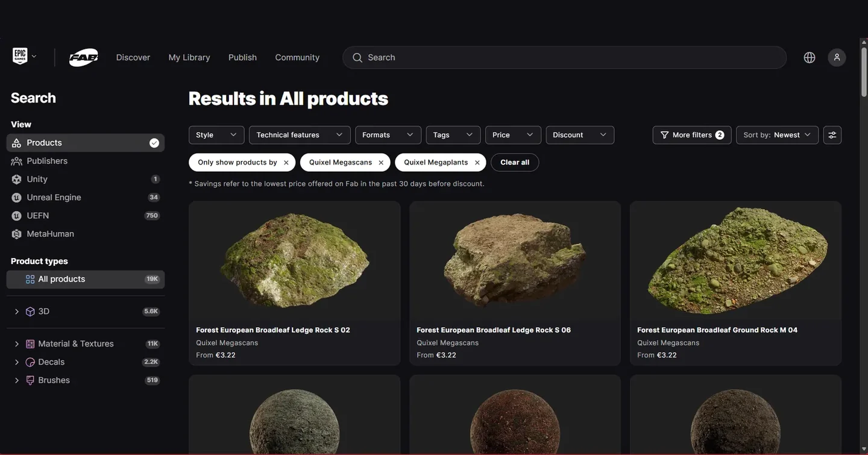Screen dimensions: 868x455
Task: Expand the Material & Textures category
Action: pos(17,344)
